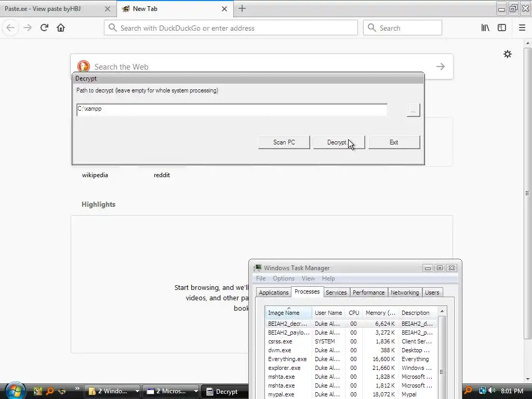Open New Tab page settings gear
532x399 pixels.
click(x=507, y=54)
